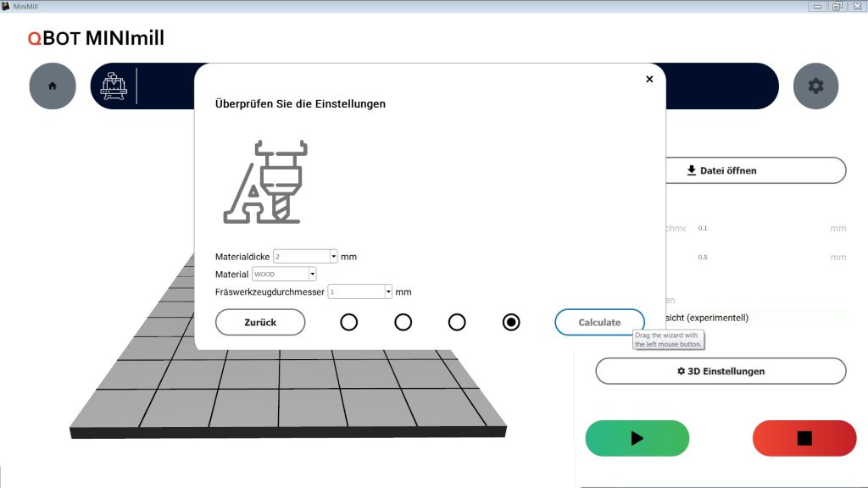Screen dimensions: 868x488
Task: Expand the Materialdicke dropdown arrow
Action: [334, 256]
